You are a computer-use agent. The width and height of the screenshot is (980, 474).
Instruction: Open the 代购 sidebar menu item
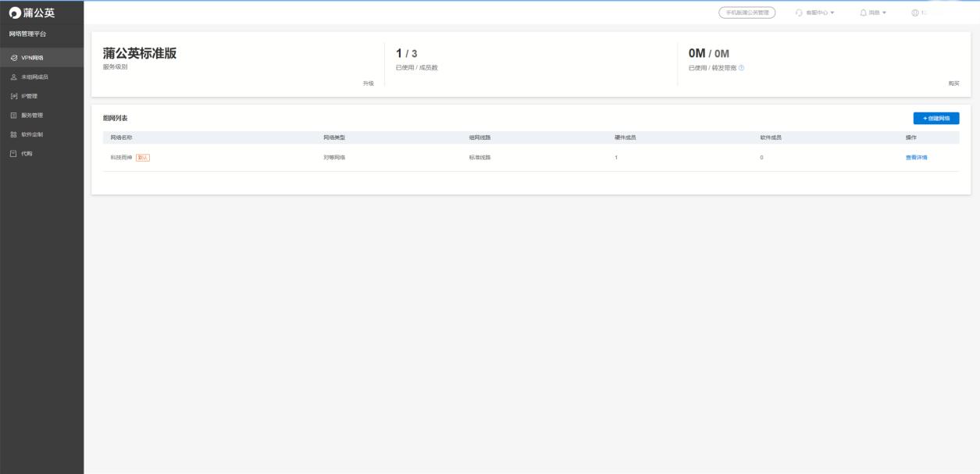click(41, 153)
